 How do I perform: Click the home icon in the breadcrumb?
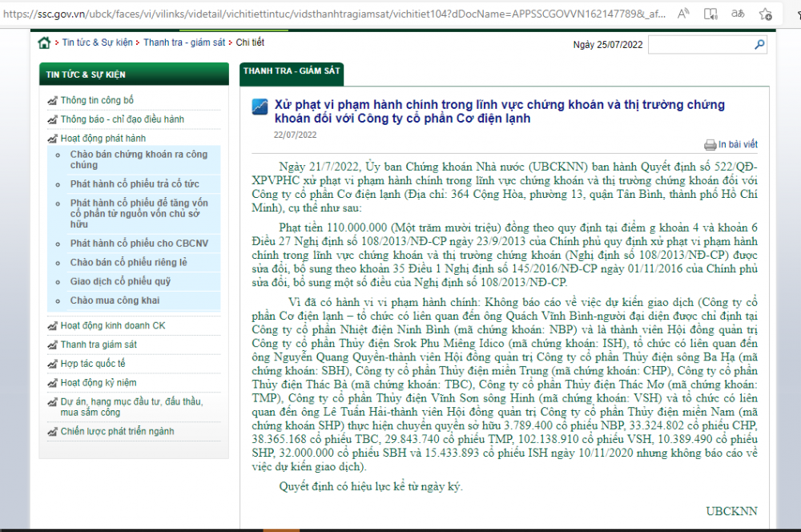coord(44,42)
